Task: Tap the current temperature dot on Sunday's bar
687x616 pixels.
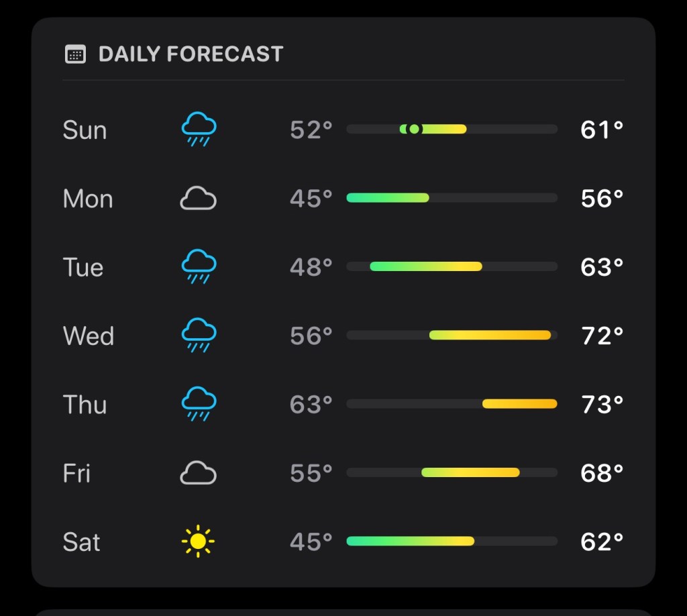Action: point(414,129)
